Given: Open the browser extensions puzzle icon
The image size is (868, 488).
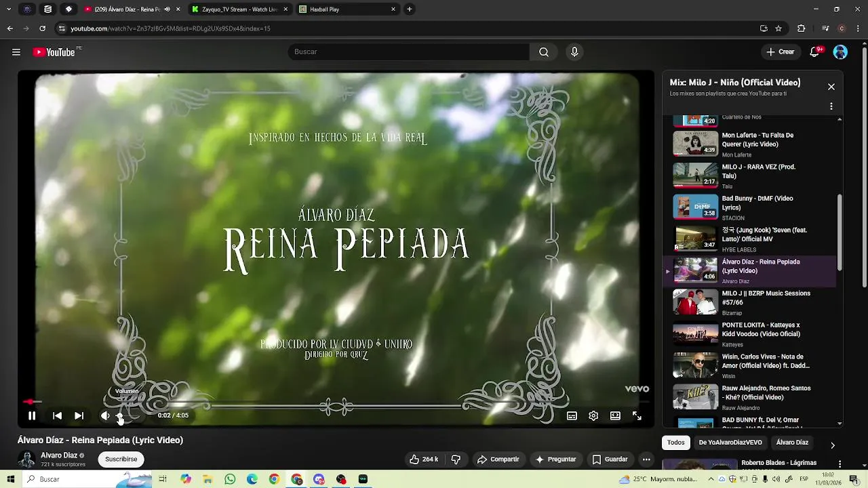Looking at the screenshot, I should [x=802, y=28].
